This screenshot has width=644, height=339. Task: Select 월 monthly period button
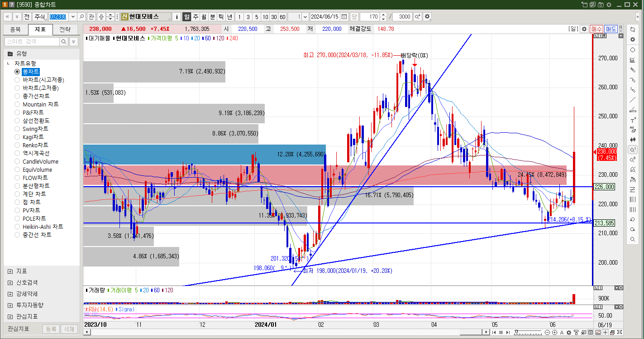coord(204,17)
